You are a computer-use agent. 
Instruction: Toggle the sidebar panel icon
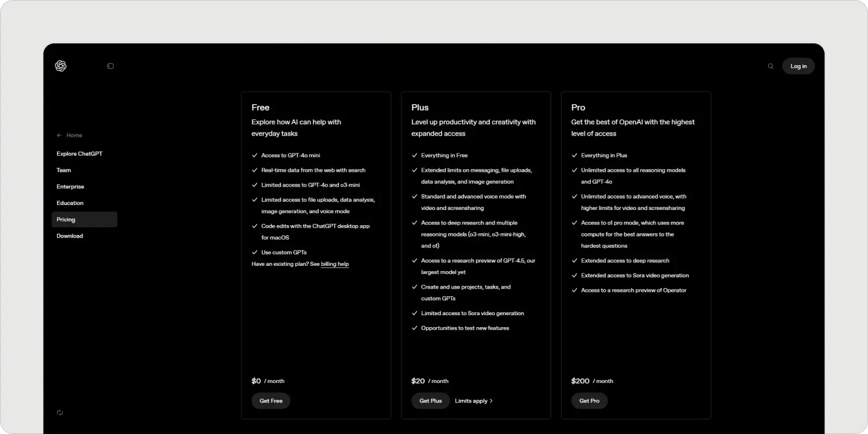point(111,66)
